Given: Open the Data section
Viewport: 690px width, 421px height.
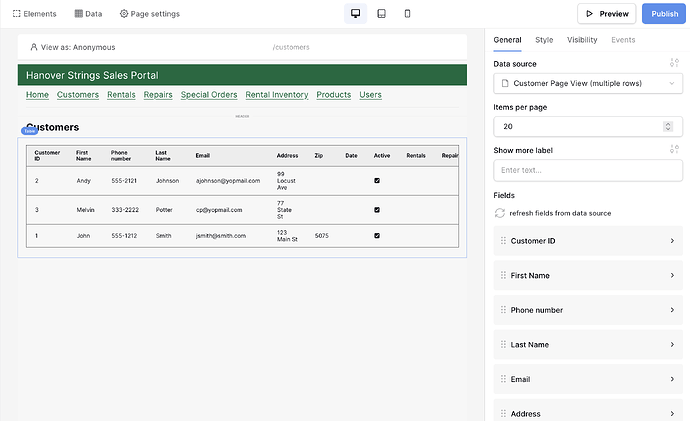Looking at the screenshot, I should 88,14.
